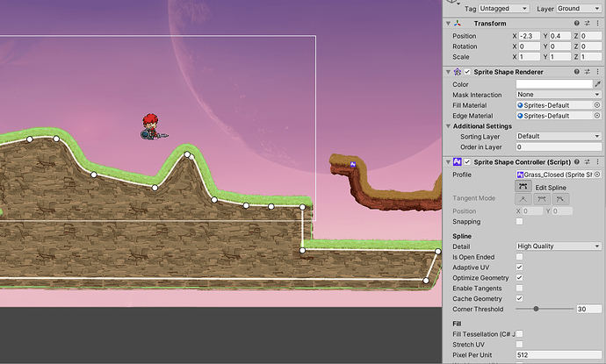Toggle Is Open Ended checkbox
The height and width of the screenshot is (364, 606).
519,257
